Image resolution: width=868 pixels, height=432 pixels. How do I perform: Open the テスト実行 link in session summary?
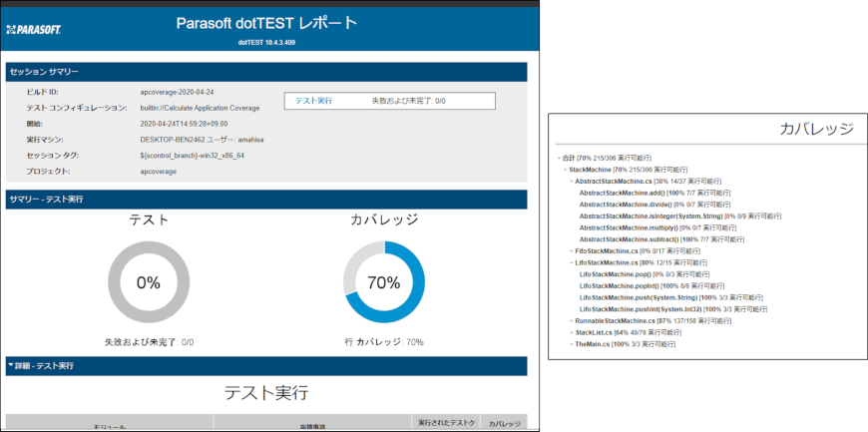coord(313,101)
